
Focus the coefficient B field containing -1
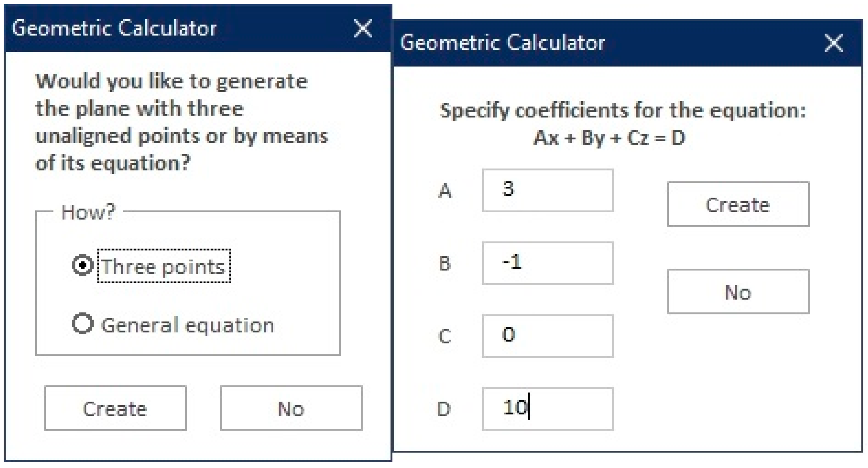click(548, 263)
